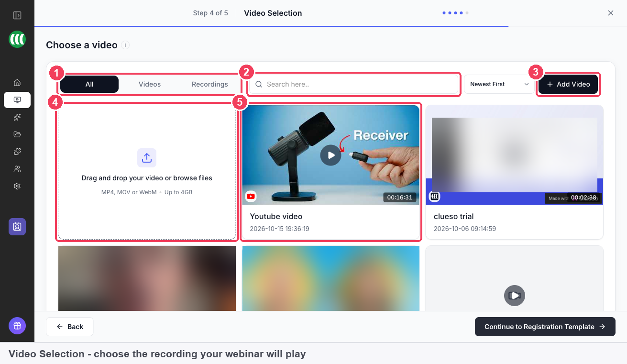The height and width of the screenshot is (364, 627).
Task: Click the purple profile badge icon
Action: tap(17, 227)
